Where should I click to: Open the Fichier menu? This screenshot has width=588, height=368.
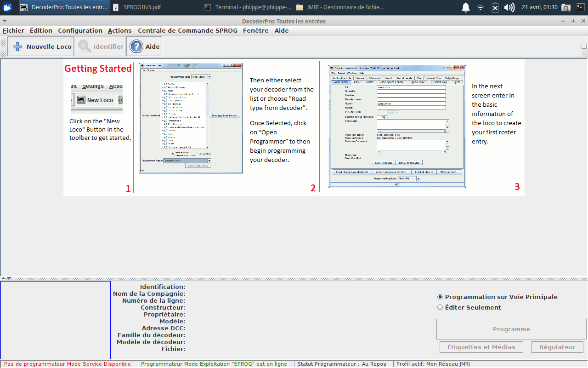[x=13, y=30]
